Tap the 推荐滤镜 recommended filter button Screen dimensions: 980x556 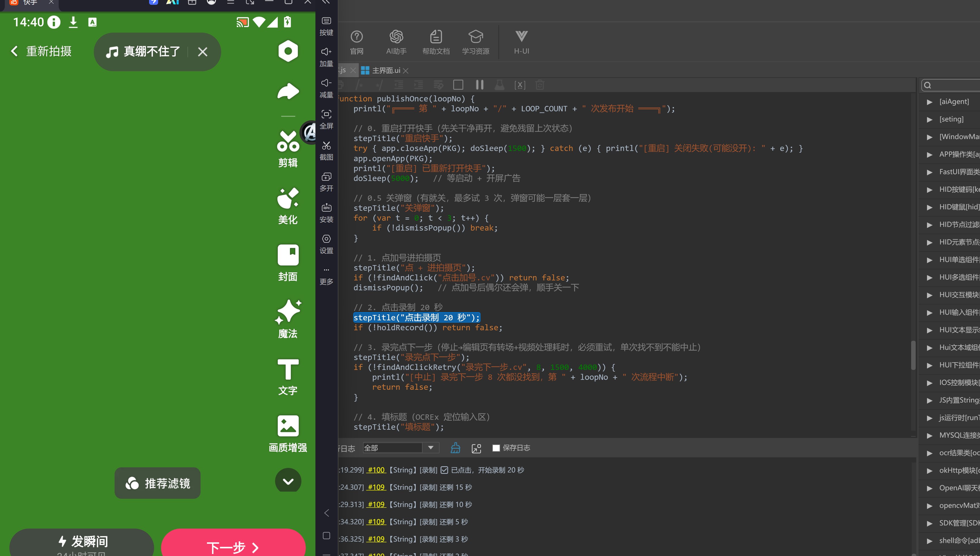pyautogui.click(x=157, y=483)
